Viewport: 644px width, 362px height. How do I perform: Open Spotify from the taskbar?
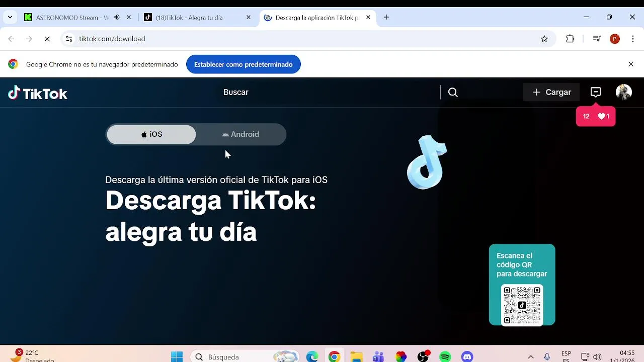pyautogui.click(x=445, y=356)
